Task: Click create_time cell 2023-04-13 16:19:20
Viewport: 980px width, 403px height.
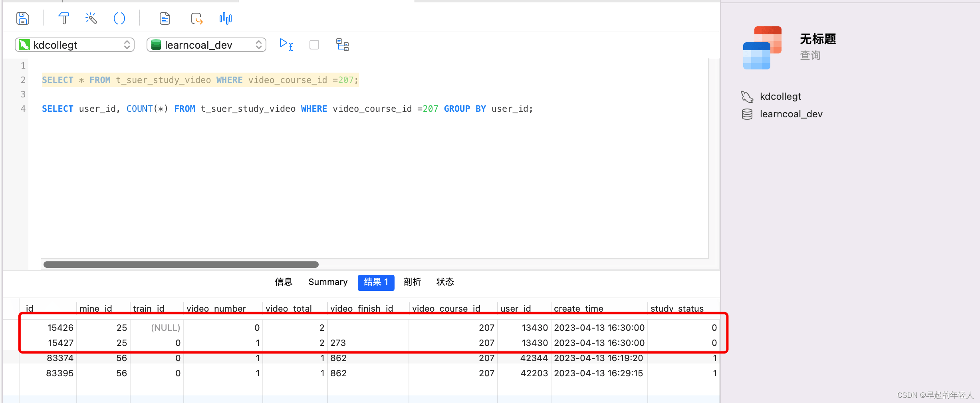Action: click(x=598, y=358)
